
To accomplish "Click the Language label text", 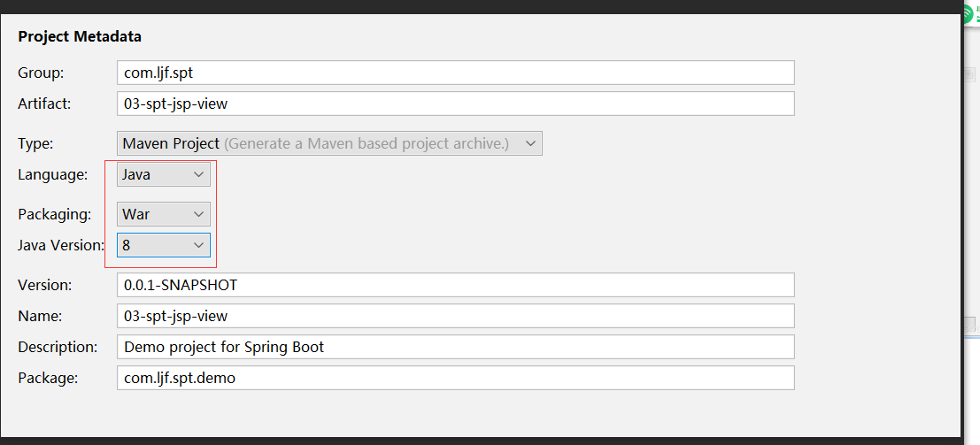I will click(52, 175).
